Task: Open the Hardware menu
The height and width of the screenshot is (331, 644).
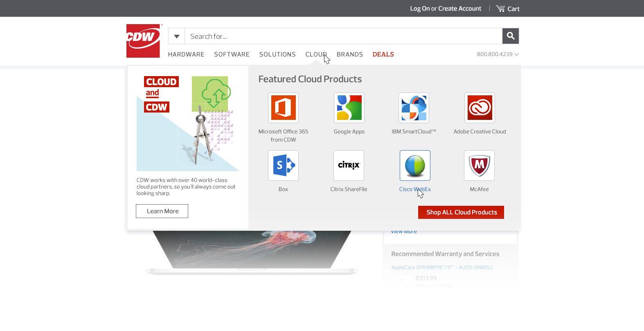Action: (186, 54)
